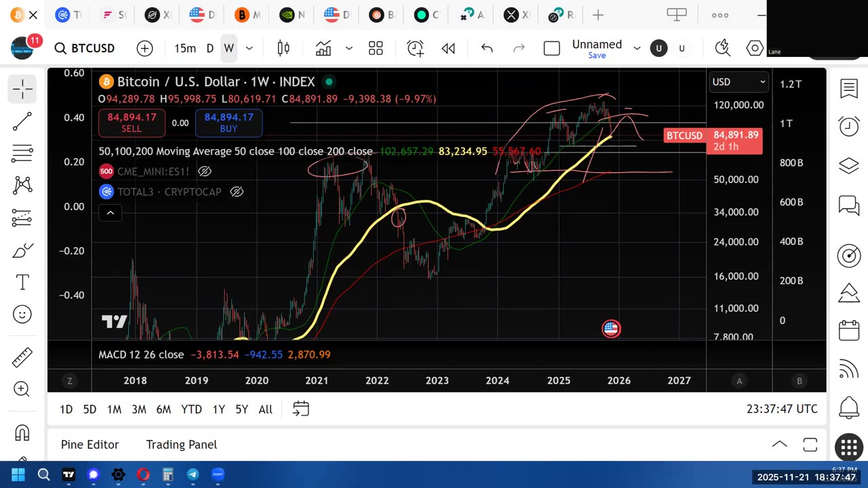Image resolution: width=868 pixels, height=488 pixels.
Task: Select the text annotation tool
Action: click(22, 283)
